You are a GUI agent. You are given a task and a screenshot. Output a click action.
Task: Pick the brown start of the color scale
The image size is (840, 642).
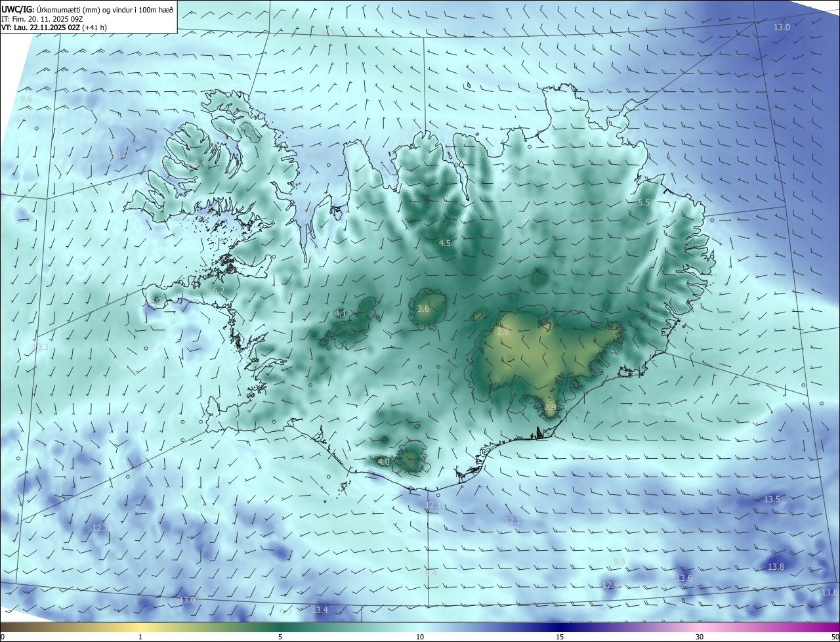click(4, 627)
